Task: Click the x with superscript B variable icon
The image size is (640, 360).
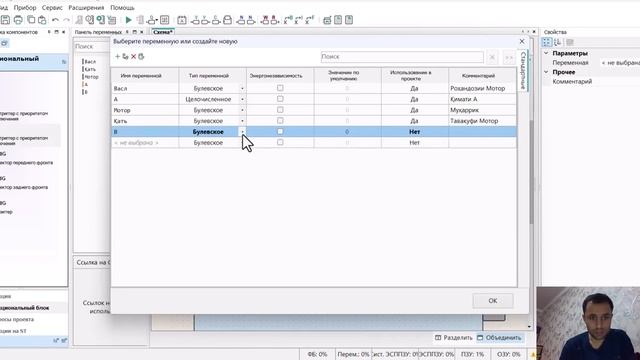Action: (288, 20)
